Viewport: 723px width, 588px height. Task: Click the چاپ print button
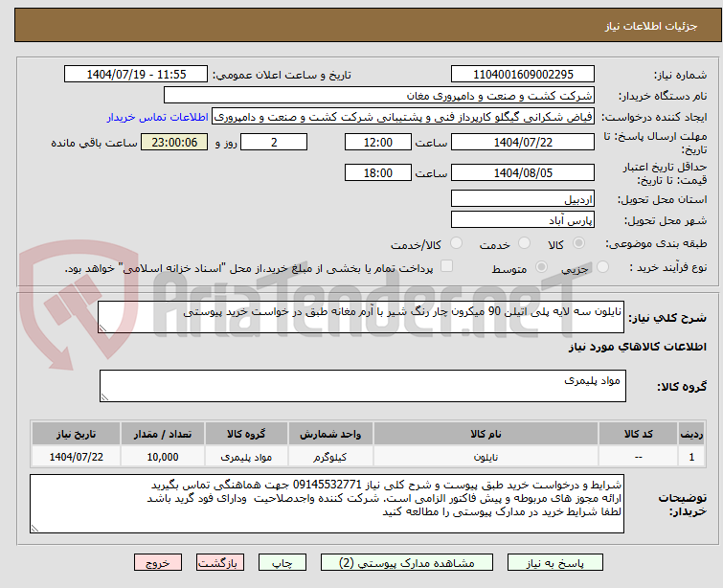point(282,563)
